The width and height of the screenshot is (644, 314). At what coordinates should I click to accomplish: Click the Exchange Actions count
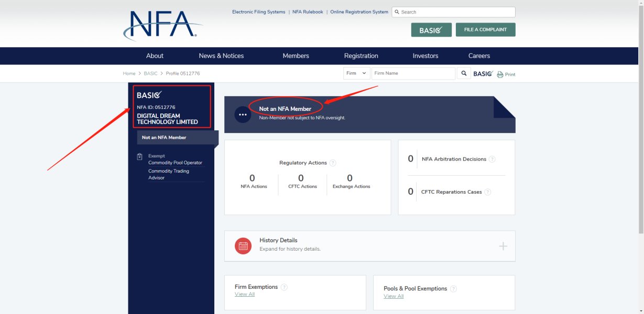[x=350, y=178]
